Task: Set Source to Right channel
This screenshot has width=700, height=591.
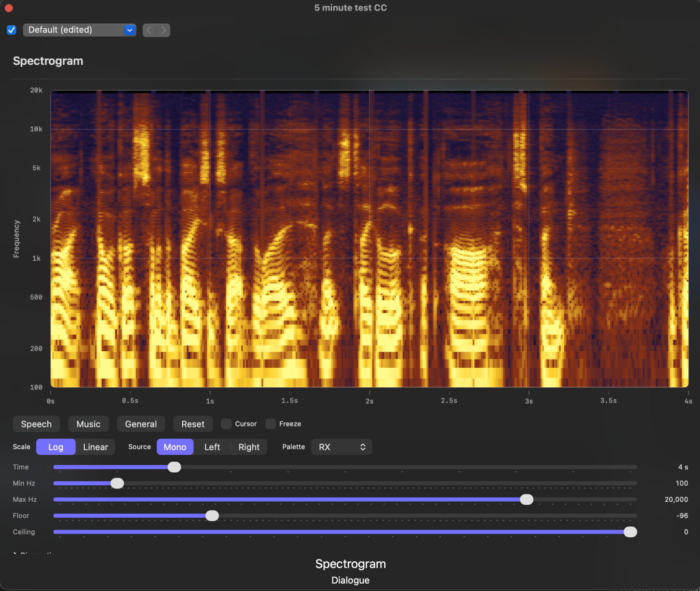Action: [x=249, y=447]
